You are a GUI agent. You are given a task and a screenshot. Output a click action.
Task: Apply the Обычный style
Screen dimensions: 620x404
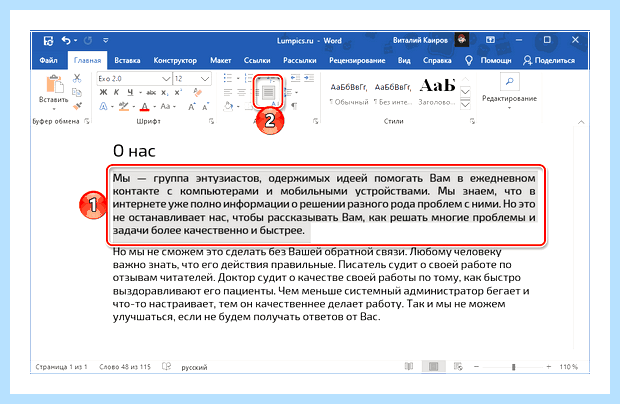click(x=348, y=93)
